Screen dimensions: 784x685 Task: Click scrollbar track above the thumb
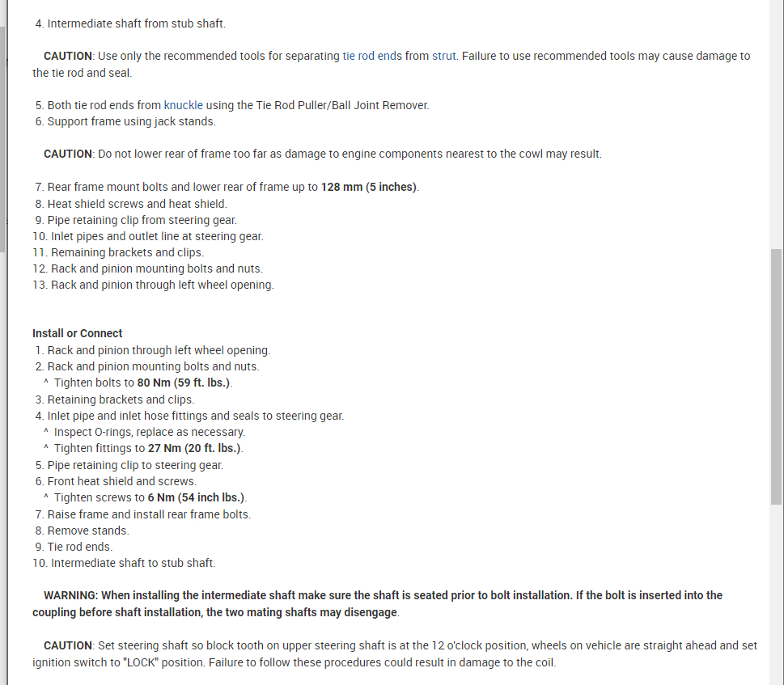point(776,121)
